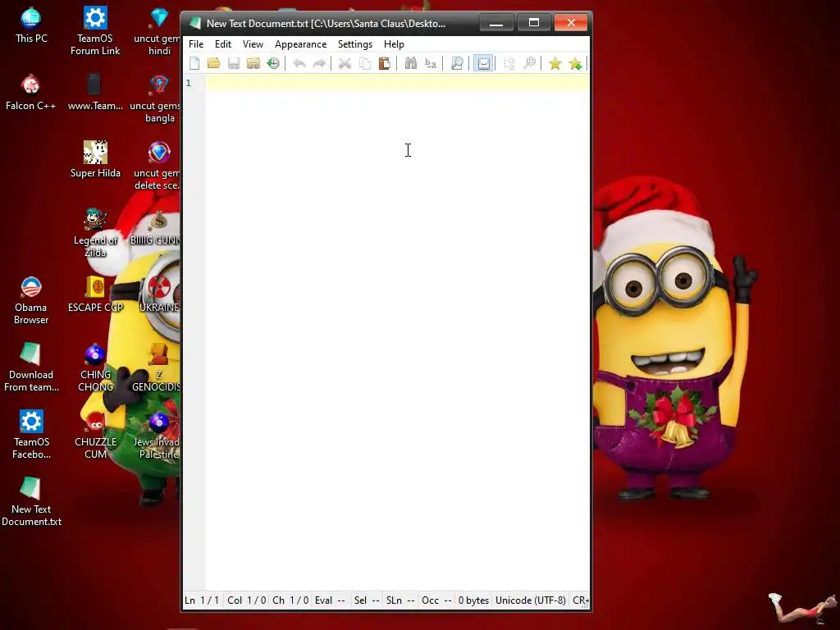Open the Appearance menu
The image size is (840, 630).
tap(300, 44)
